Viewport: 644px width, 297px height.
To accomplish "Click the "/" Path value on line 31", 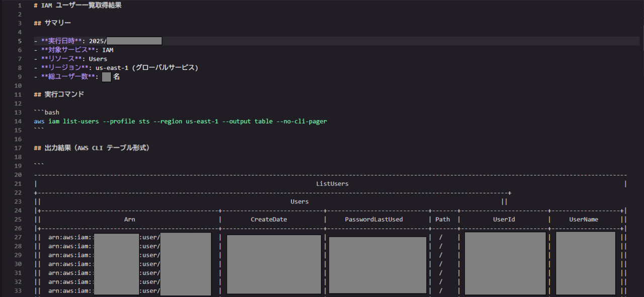I will (441, 273).
